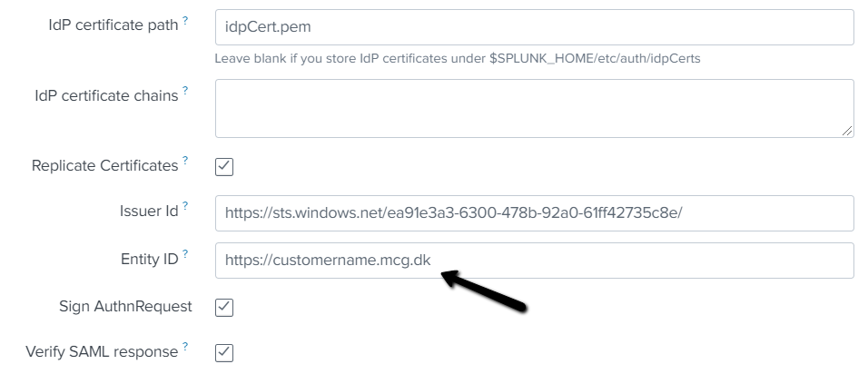Click the "Leave blank" hint text

[x=457, y=58]
